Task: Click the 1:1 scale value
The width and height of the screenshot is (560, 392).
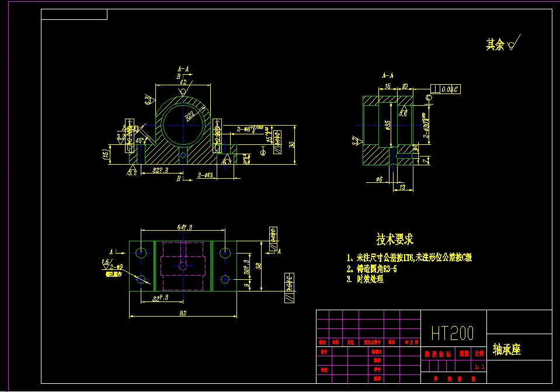Action: pyautogui.click(x=479, y=367)
